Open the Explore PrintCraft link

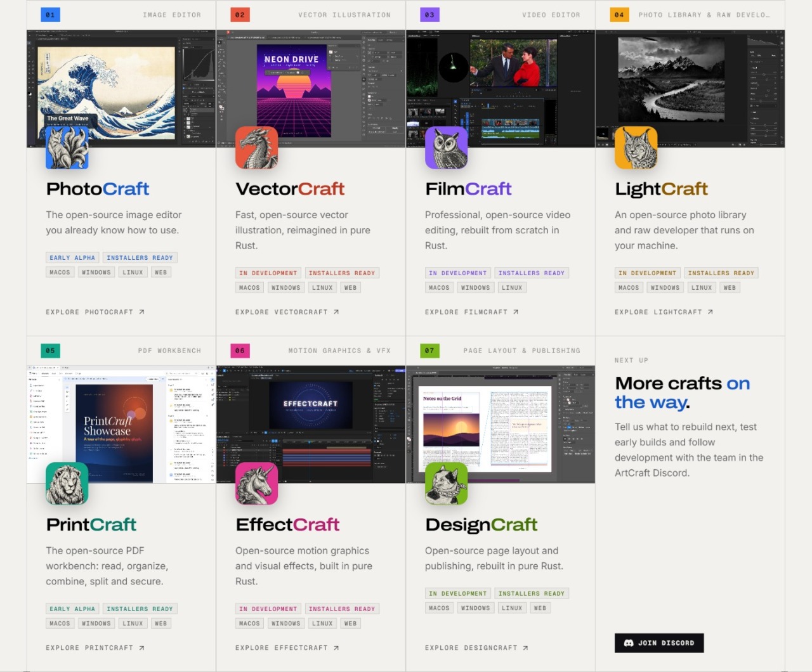pos(95,648)
